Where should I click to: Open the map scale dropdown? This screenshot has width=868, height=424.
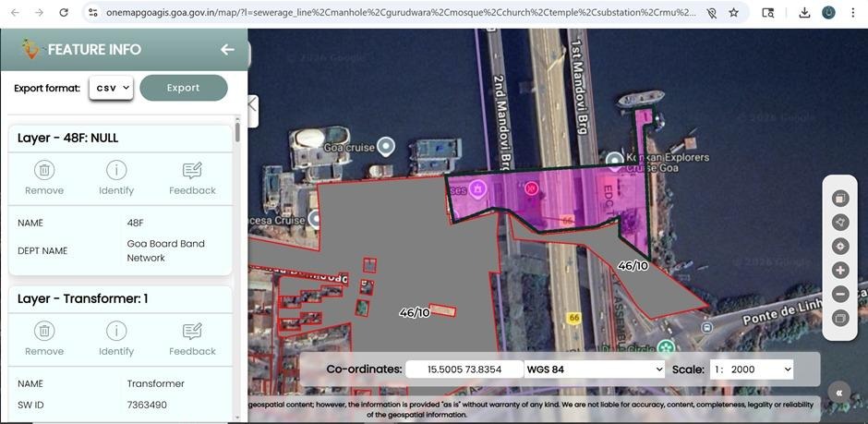coord(752,369)
